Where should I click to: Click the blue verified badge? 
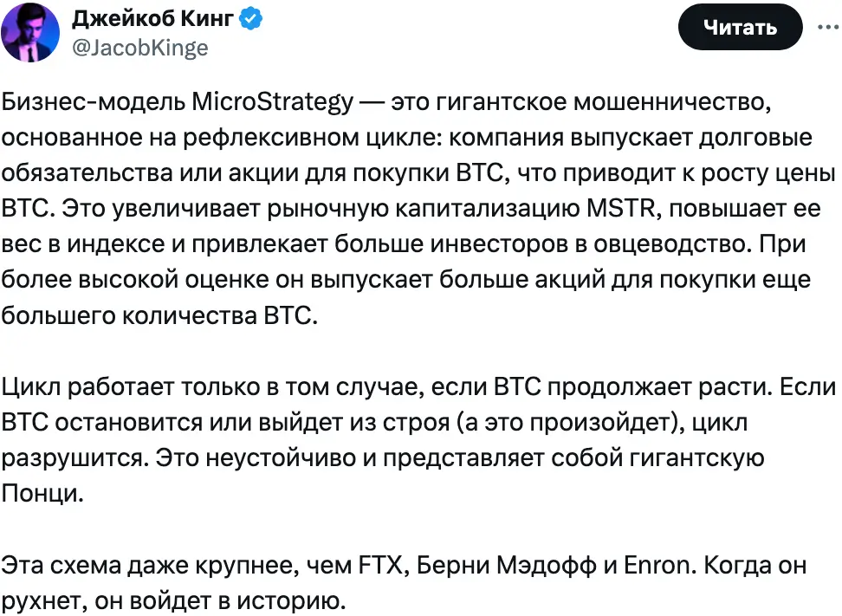tap(251, 18)
